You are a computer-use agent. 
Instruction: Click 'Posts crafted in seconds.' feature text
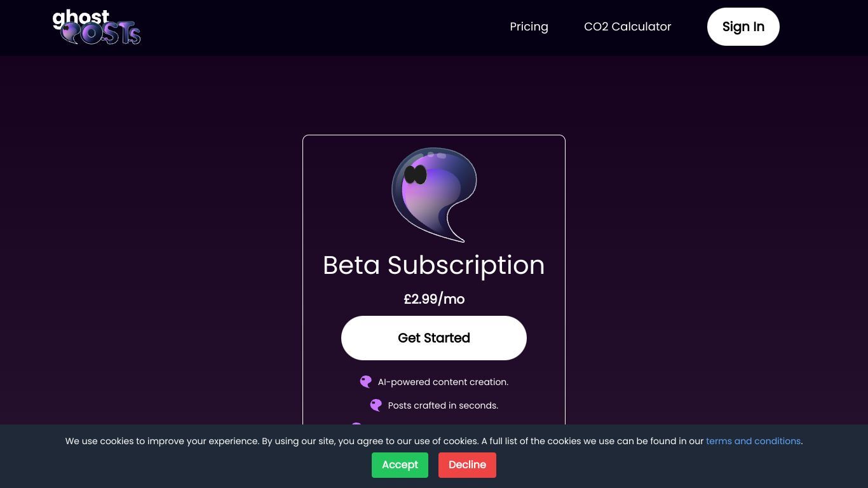click(x=443, y=405)
